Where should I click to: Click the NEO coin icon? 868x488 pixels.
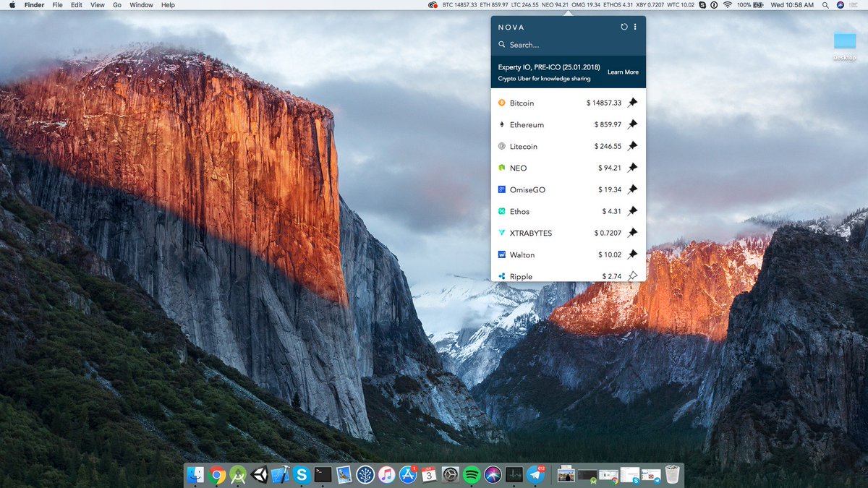coord(502,168)
